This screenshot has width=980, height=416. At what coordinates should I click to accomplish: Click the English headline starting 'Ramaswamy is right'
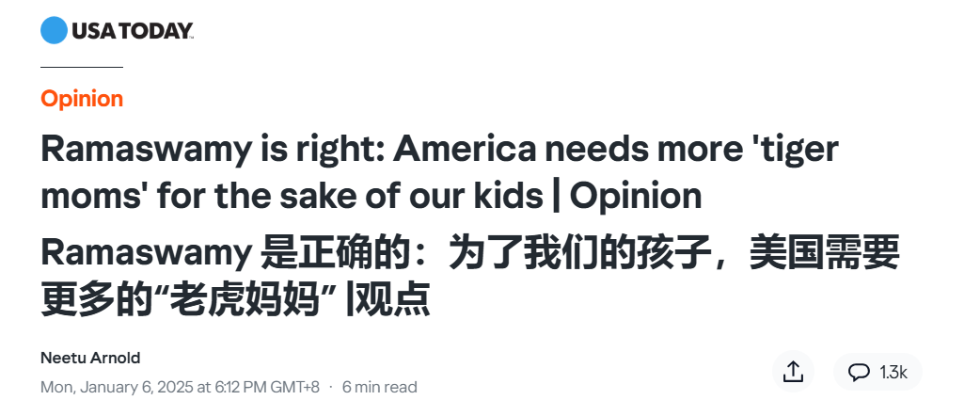439,172
